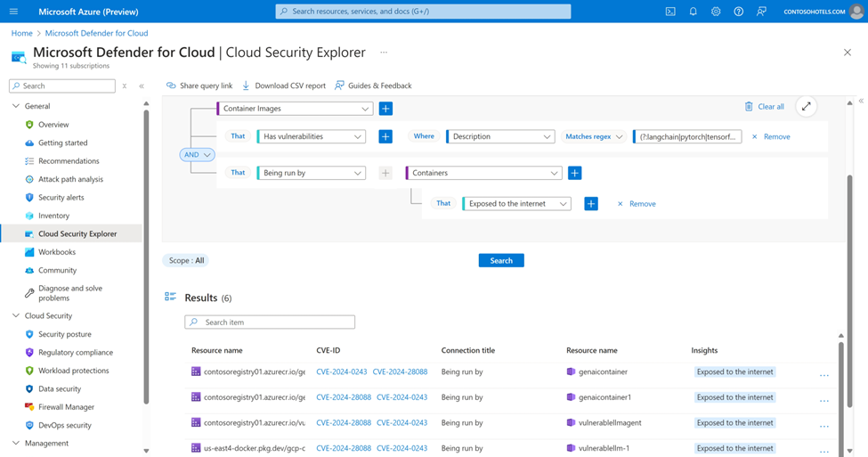
Task: Open CVE-2024-0243 link in genaicontainer row
Action: pyautogui.click(x=342, y=371)
